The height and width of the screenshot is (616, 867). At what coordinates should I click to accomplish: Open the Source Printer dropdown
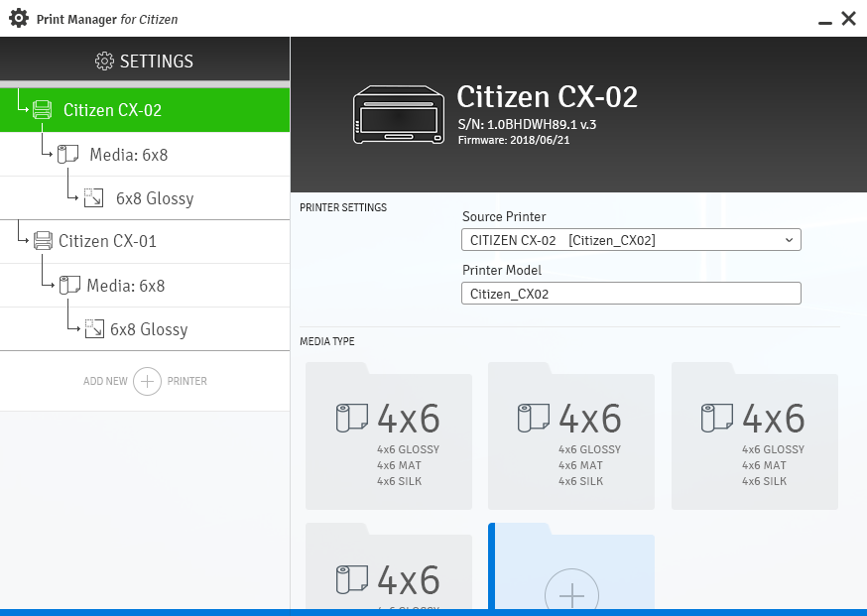(631, 240)
